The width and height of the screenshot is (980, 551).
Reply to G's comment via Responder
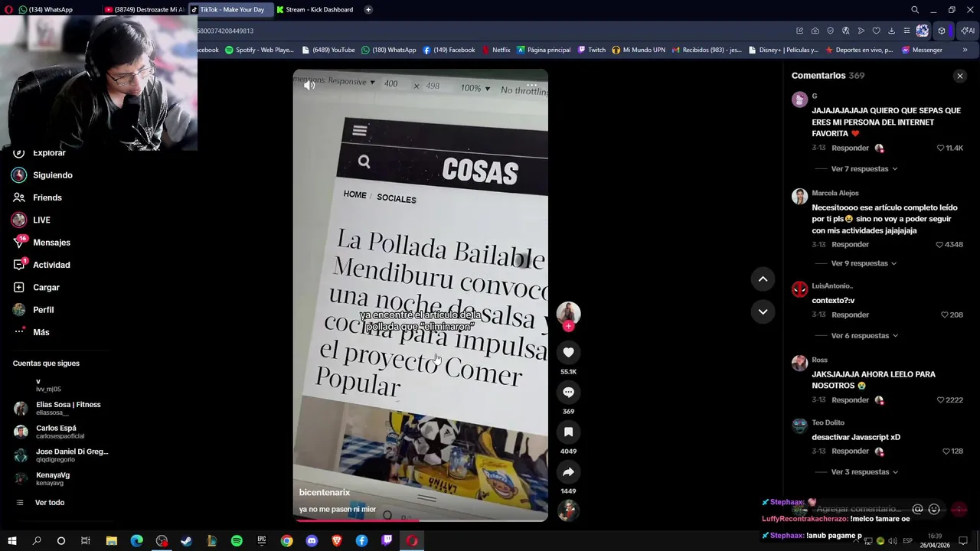[850, 148]
